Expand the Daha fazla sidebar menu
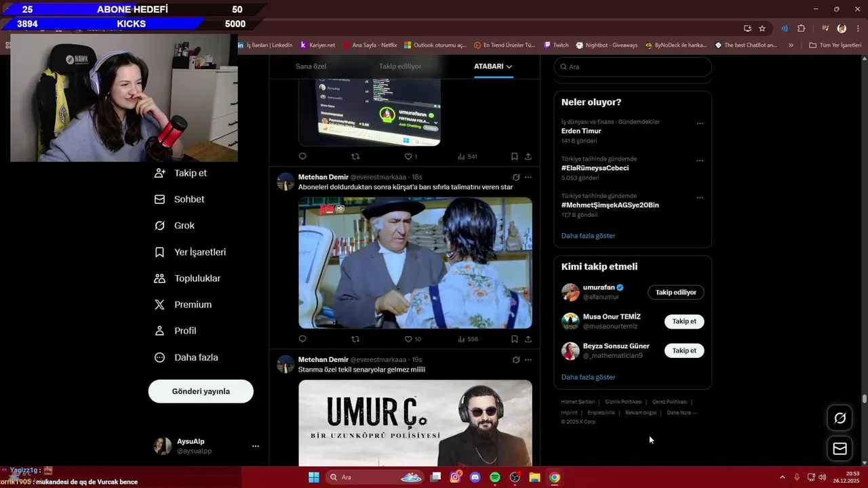Image resolution: width=868 pixels, height=488 pixels. (186, 357)
